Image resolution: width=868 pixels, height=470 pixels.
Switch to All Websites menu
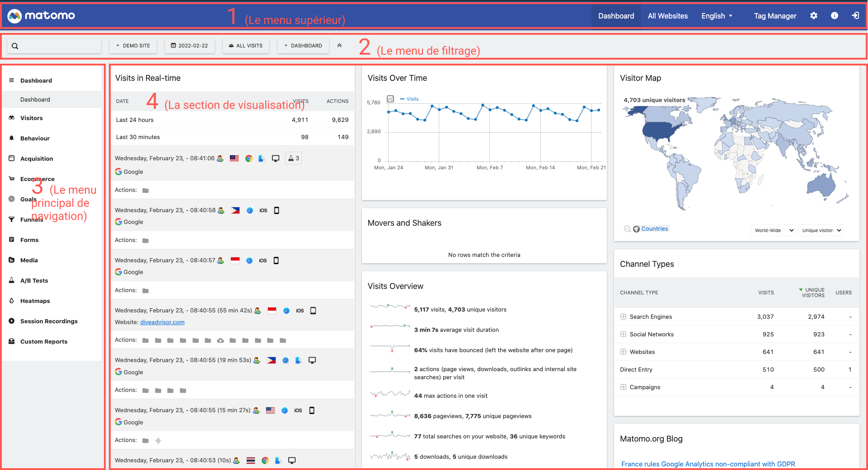click(x=668, y=15)
